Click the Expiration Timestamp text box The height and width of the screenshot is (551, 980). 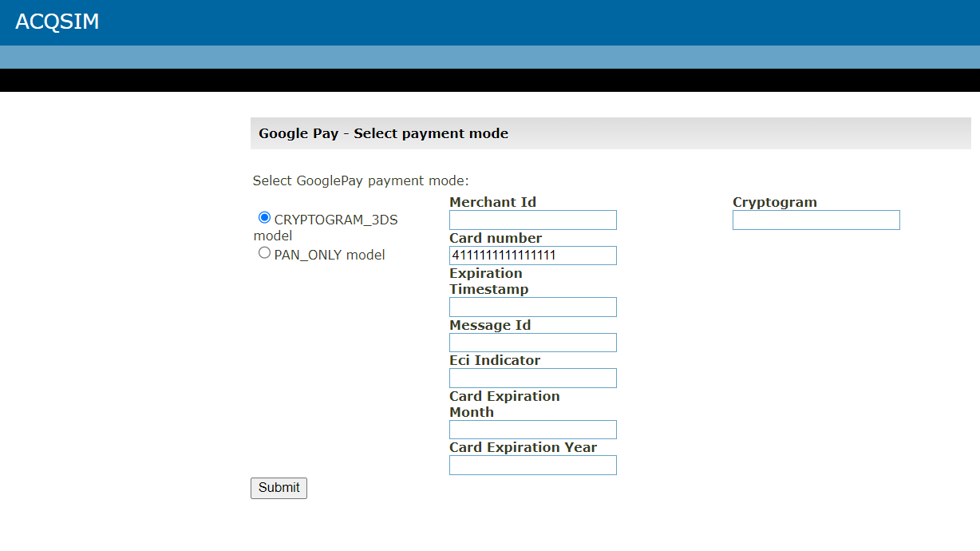(532, 307)
